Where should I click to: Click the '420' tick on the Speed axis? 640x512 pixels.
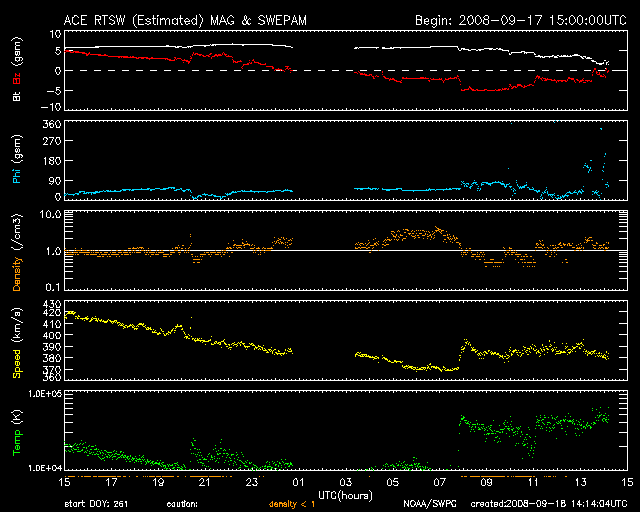click(x=52, y=313)
